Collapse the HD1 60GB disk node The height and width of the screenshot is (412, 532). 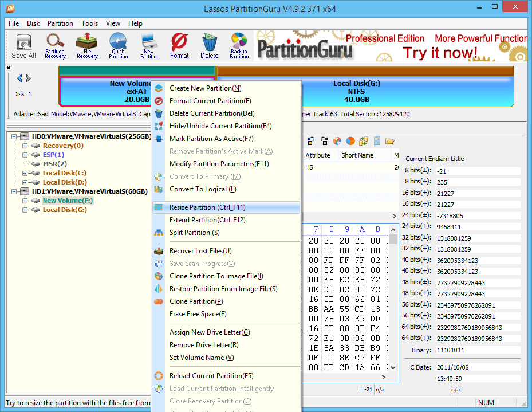[14, 191]
